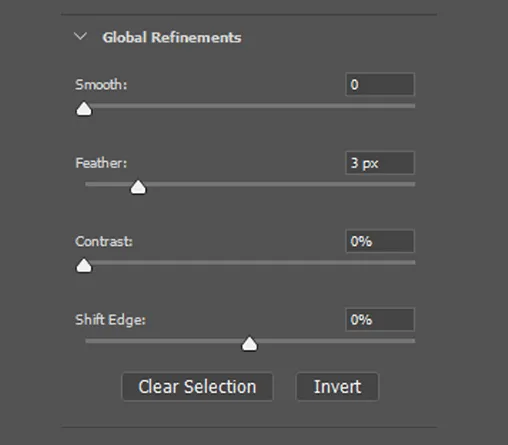Click the Smooth slider handle
Image resolution: width=508 pixels, height=445 pixels.
pos(84,109)
